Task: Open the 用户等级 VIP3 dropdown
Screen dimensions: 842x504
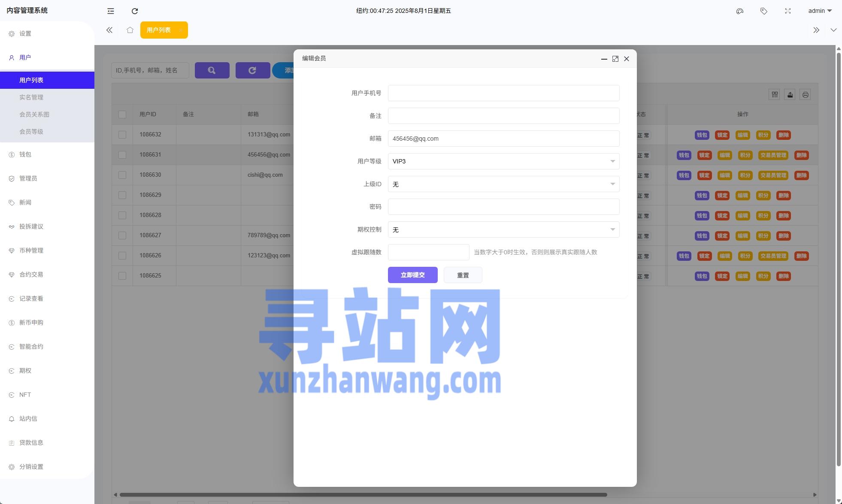Action: [x=503, y=161]
